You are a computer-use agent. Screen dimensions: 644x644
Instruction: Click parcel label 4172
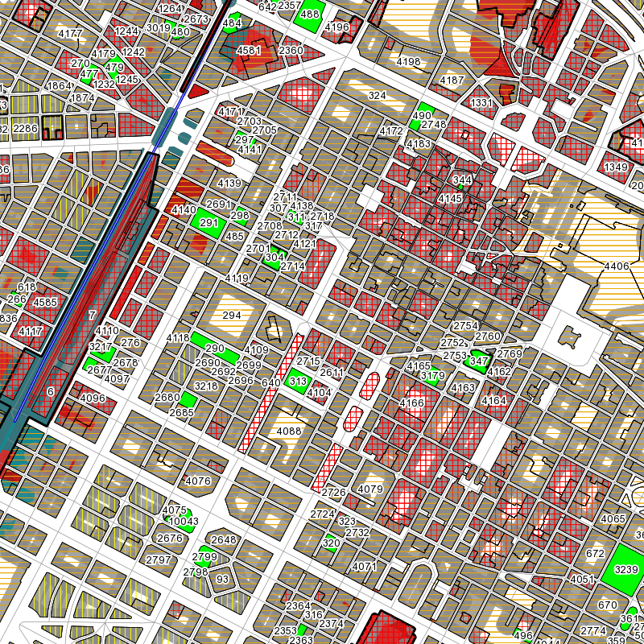coord(391,131)
